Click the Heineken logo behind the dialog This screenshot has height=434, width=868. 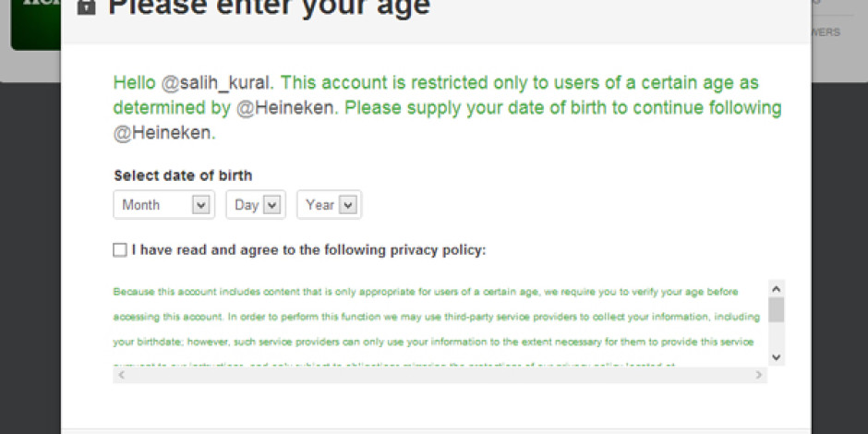coord(36,24)
